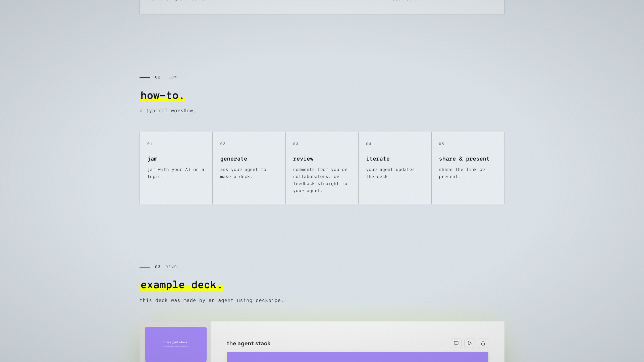Click the 'review' workflow step heading
644x362 pixels.
click(303, 159)
